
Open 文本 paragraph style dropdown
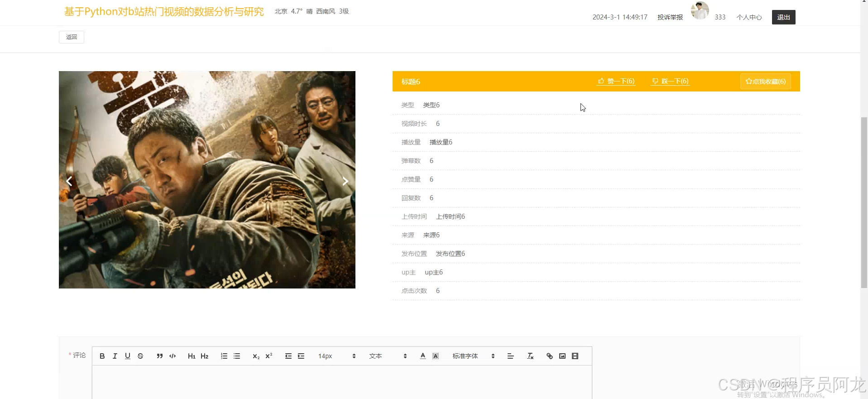pos(388,356)
